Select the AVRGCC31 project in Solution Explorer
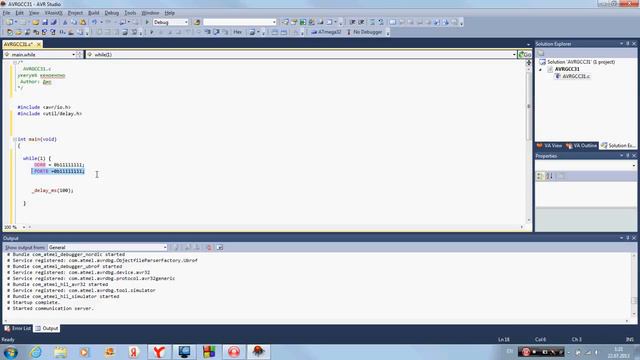Screen dimensions: 640x360 567,69
